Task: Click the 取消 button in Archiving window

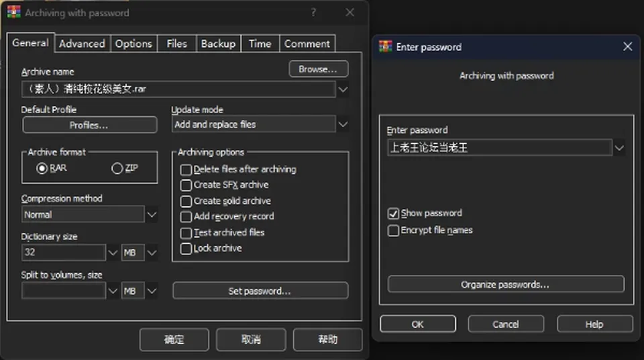Action: (251, 339)
